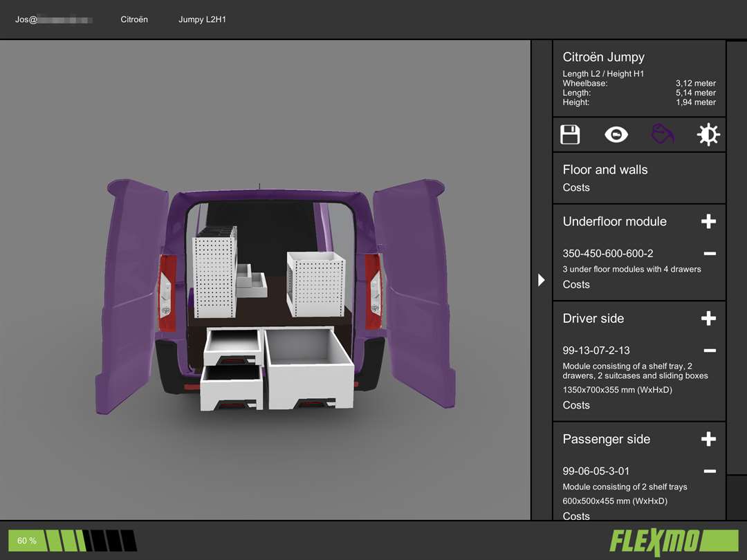Viewport: 747px width, 560px height.
Task: Click the Wheelbase value 3,12 meter
Action: tap(696, 84)
